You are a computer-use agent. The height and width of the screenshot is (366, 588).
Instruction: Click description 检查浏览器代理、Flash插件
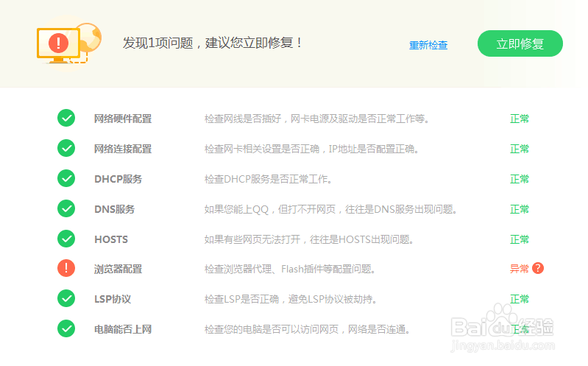290,269
